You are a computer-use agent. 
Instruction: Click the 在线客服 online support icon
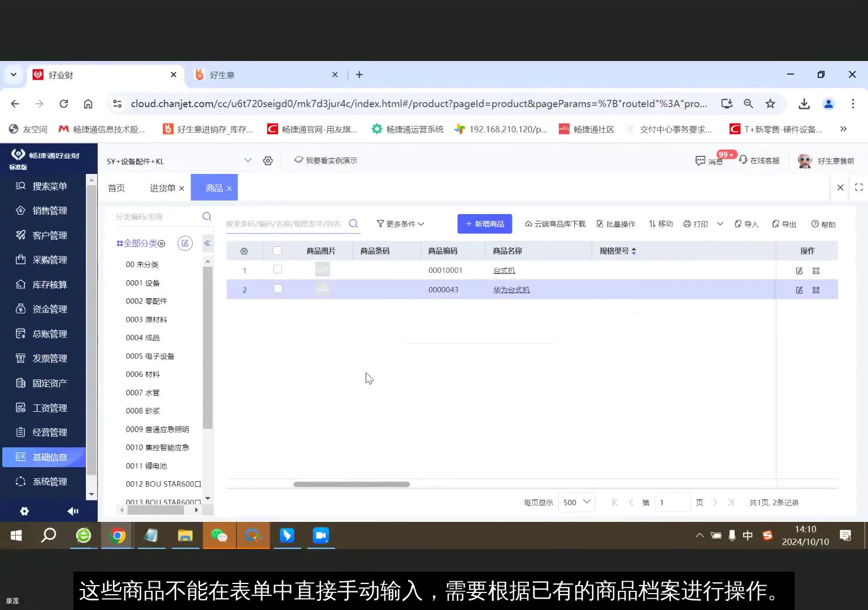(x=760, y=160)
